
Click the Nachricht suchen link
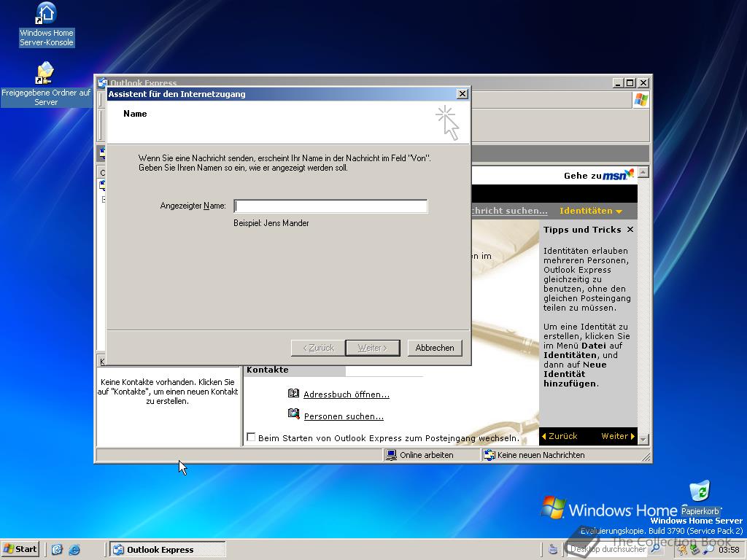click(x=509, y=211)
